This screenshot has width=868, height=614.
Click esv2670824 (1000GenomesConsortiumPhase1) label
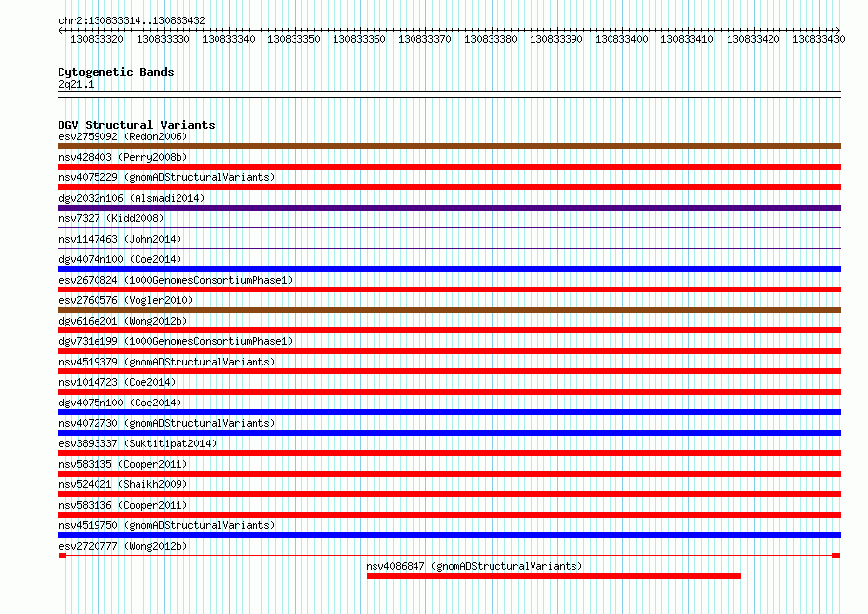coord(176,280)
